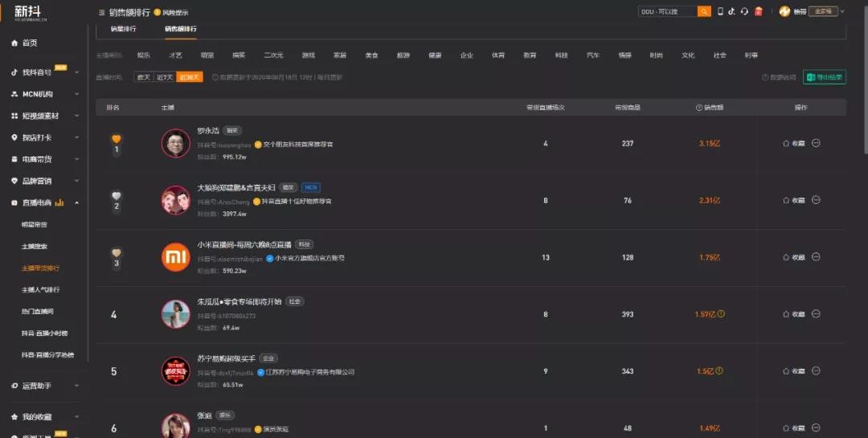868x438 pixels.
Task: Click the user avatar in top bar
Action: pos(784,11)
